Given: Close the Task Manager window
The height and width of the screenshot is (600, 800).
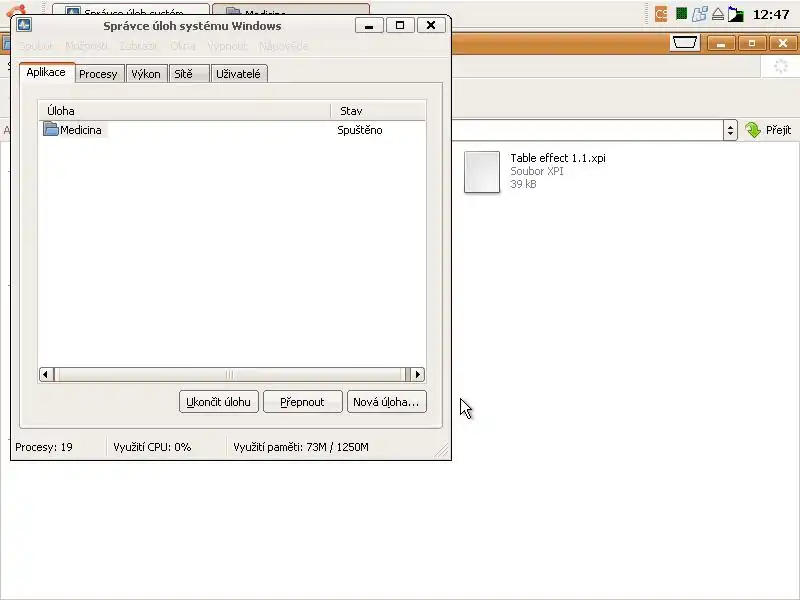Looking at the screenshot, I should tap(431, 25).
